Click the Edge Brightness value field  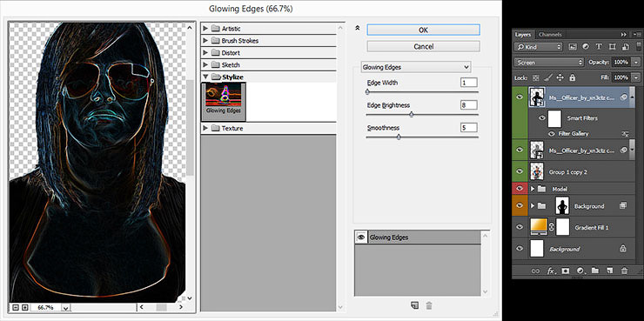[468, 105]
